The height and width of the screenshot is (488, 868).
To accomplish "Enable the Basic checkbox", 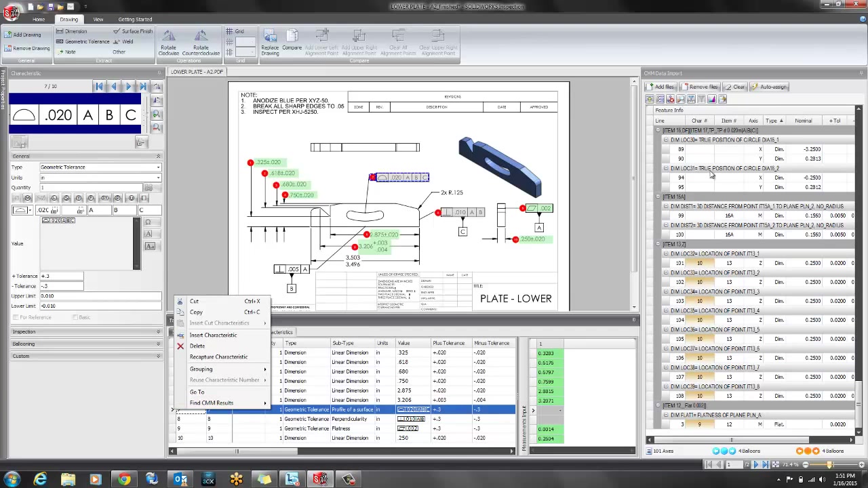I will coord(76,317).
